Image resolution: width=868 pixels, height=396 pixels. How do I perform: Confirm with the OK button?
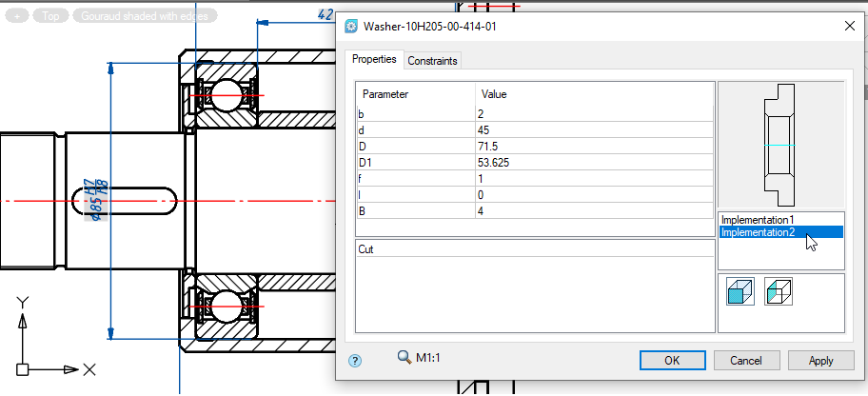pyautogui.click(x=672, y=361)
